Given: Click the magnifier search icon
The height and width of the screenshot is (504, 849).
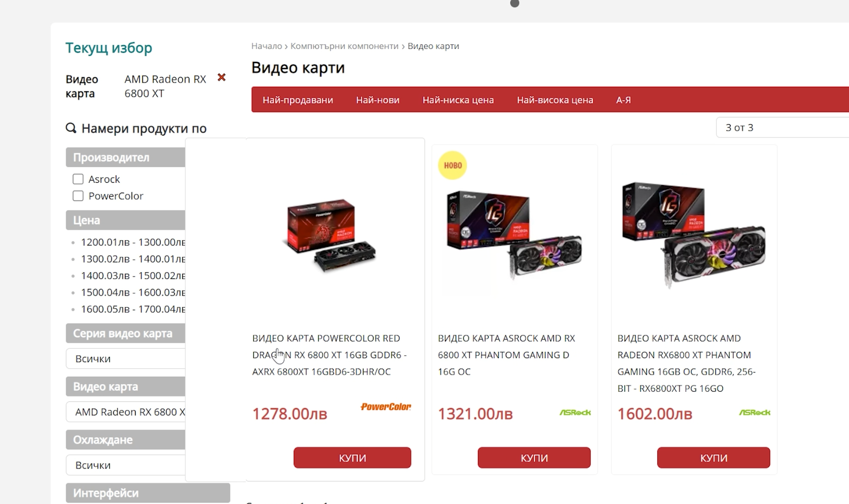Looking at the screenshot, I should tap(71, 128).
